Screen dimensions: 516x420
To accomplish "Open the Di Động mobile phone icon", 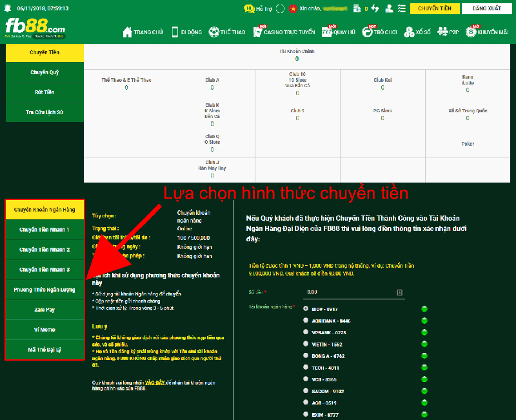I will [175, 32].
